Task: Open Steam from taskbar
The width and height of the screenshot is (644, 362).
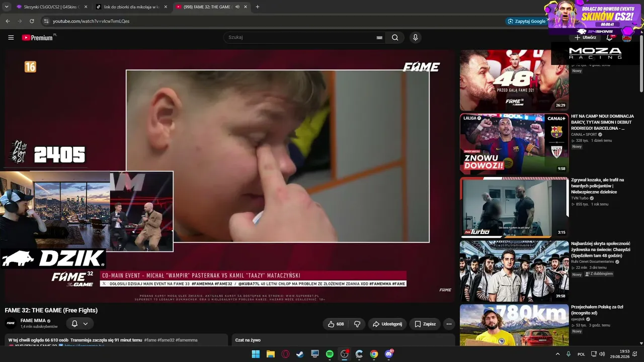Action: [x=300, y=354]
